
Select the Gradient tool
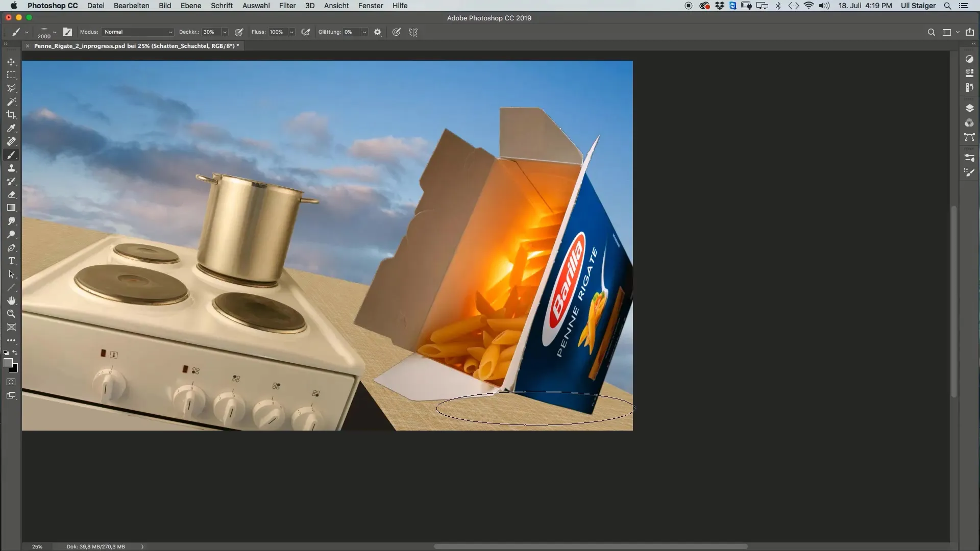[x=11, y=208]
